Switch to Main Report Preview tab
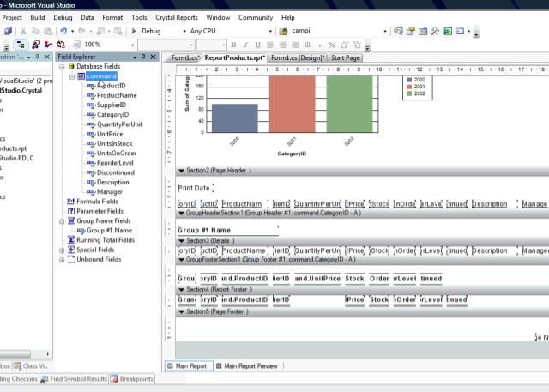This screenshot has width=549, height=392. [x=247, y=366]
